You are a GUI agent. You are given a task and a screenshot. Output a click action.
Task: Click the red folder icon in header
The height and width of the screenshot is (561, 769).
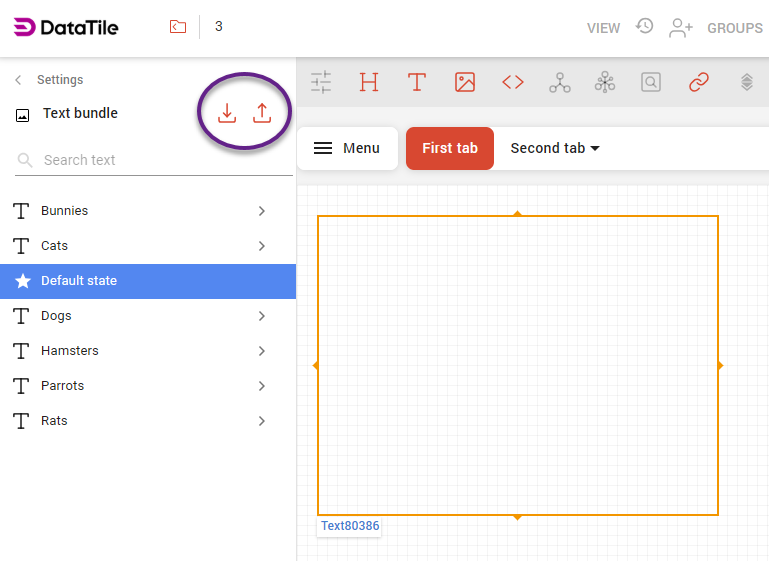point(178,27)
